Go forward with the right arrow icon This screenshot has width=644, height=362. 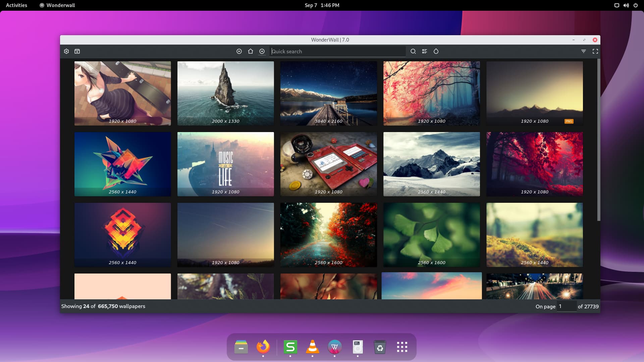click(262, 51)
